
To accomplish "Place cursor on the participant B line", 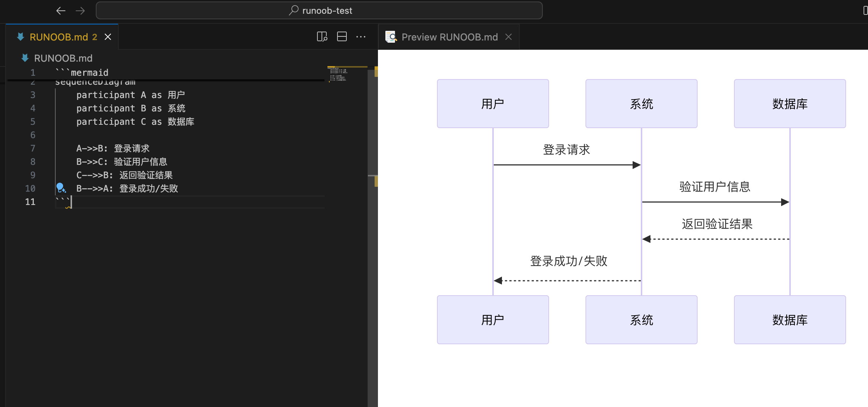I will pos(131,108).
